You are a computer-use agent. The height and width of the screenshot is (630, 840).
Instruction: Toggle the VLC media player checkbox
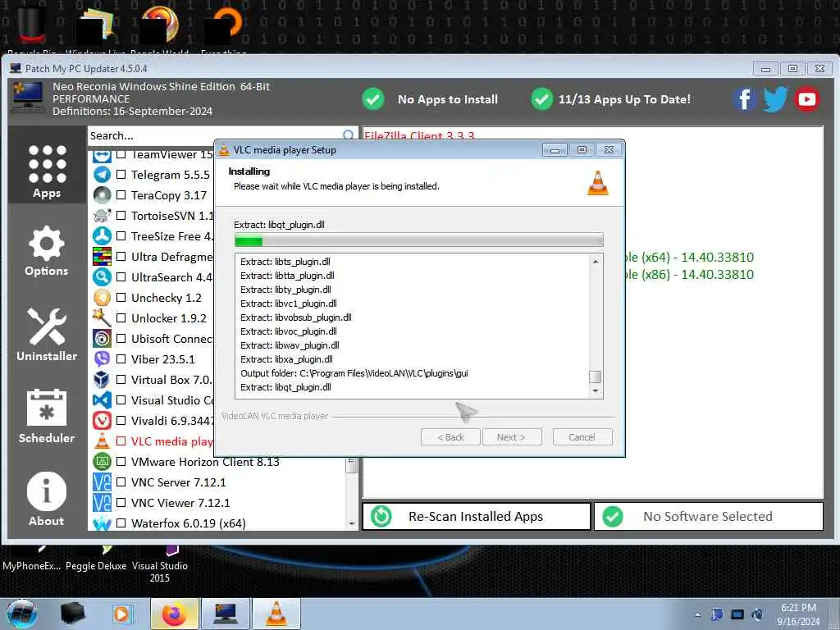click(x=121, y=441)
